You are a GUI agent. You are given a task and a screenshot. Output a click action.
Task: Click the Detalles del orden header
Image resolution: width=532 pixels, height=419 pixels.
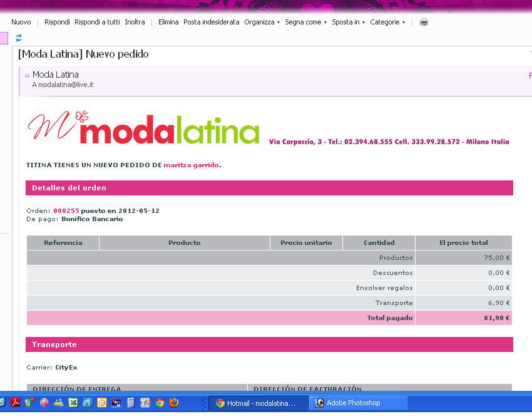[x=269, y=188]
